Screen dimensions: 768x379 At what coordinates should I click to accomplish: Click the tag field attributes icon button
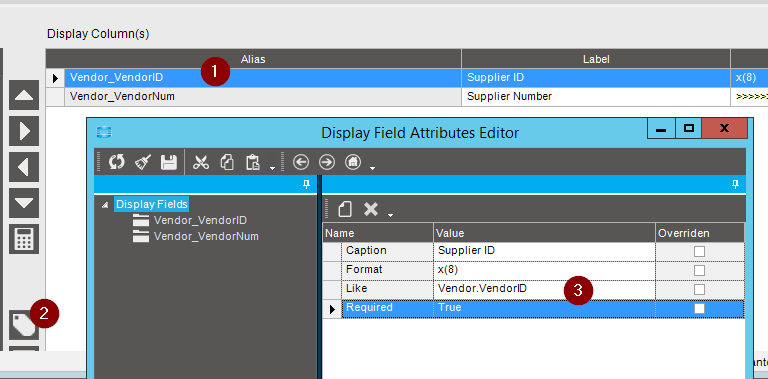pos(24,325)
